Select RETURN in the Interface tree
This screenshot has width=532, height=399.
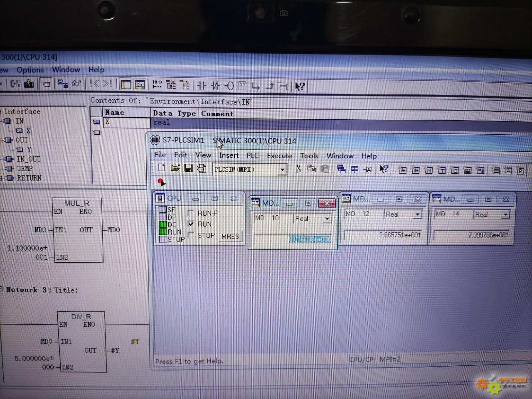29,178
